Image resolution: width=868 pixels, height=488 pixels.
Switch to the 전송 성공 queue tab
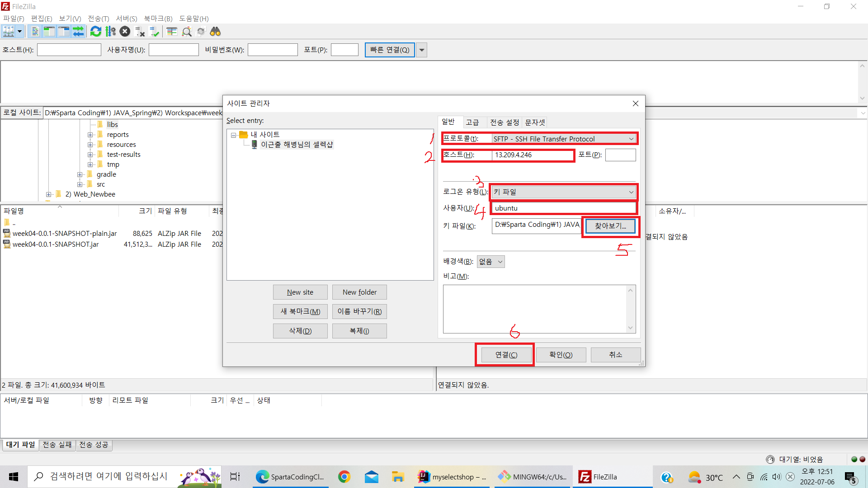tap(94, 445)
